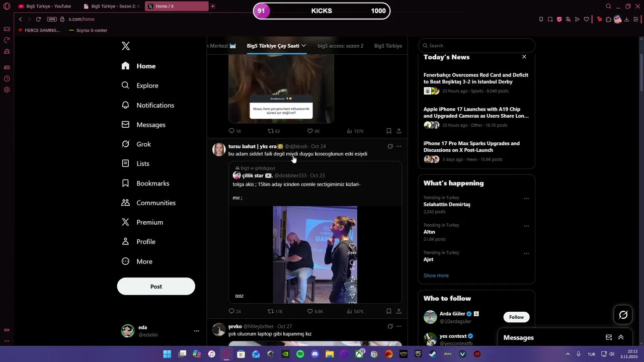Click Show more under trends
Image resolution: width=644 pixels, height=362 pixels.
(436, 276)
